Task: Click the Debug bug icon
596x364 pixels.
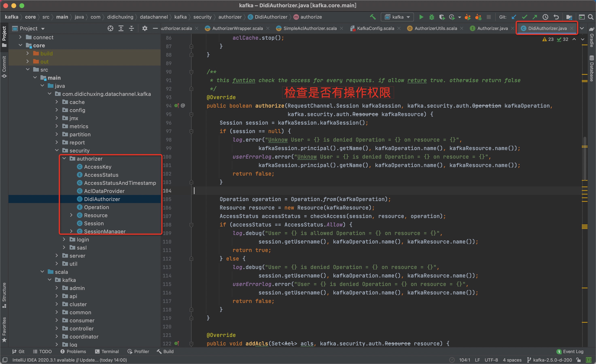Action: 432,17
